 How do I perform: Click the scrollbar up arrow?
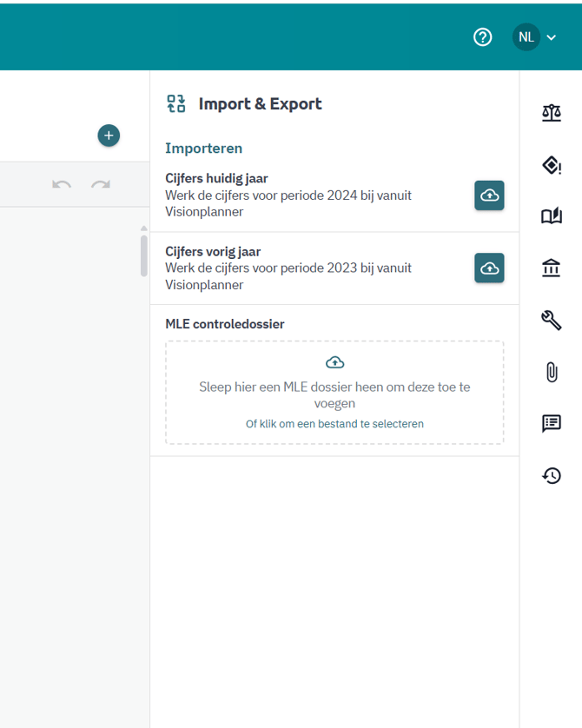coord(144,228)
